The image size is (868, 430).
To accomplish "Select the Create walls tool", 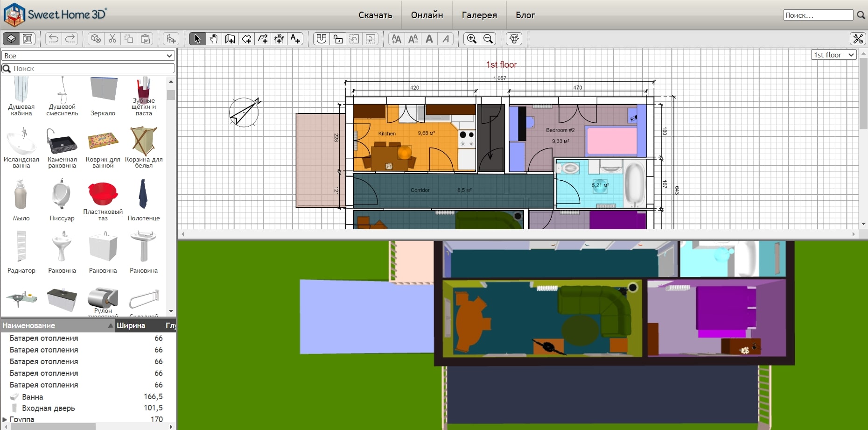I will click(230, 39).
